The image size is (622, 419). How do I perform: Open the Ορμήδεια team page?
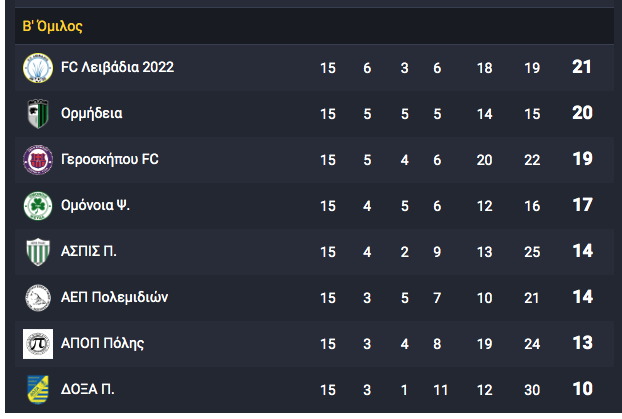92,113
